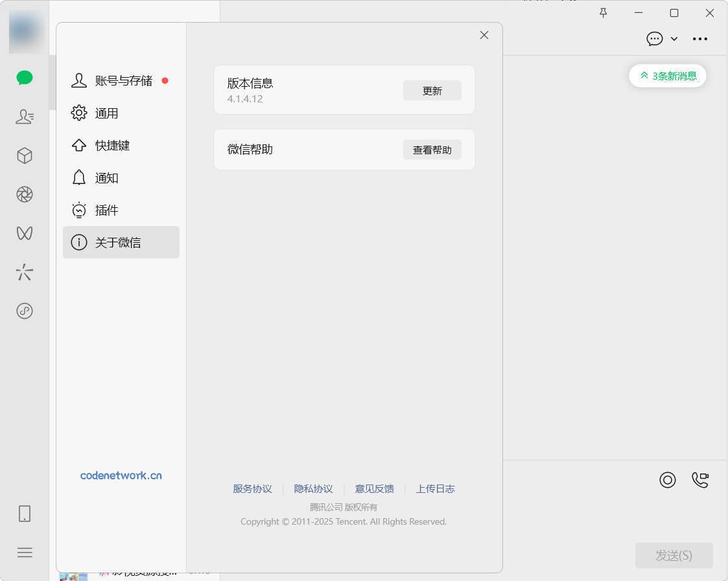
Task: Start a voice call with the handset icon
Action: (701, 480)
